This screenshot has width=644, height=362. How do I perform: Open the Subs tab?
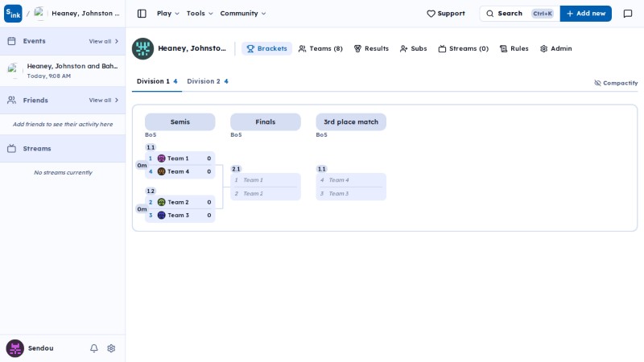point(413,48)
